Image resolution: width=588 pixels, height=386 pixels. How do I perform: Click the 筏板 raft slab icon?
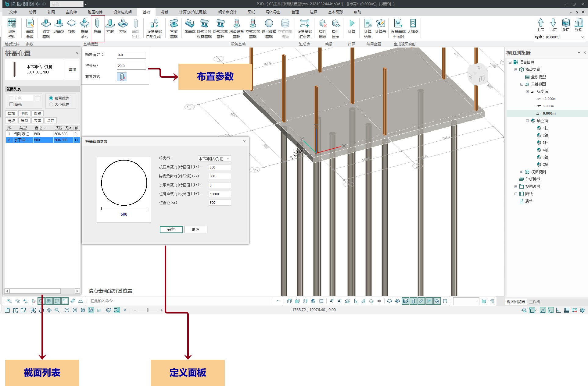click(72, 26)
